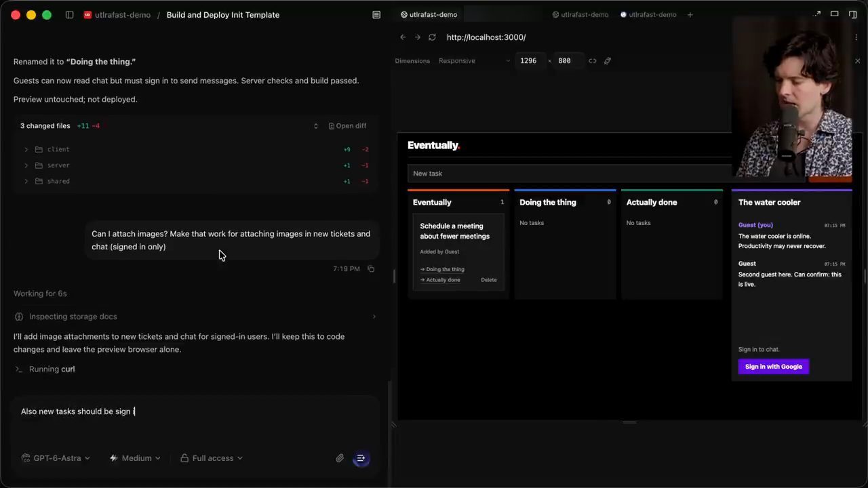Image resolution: width=868 pixels, height=488 pixels.
Task: Copy the user message with copy icon
Action: tap(371, 269)
